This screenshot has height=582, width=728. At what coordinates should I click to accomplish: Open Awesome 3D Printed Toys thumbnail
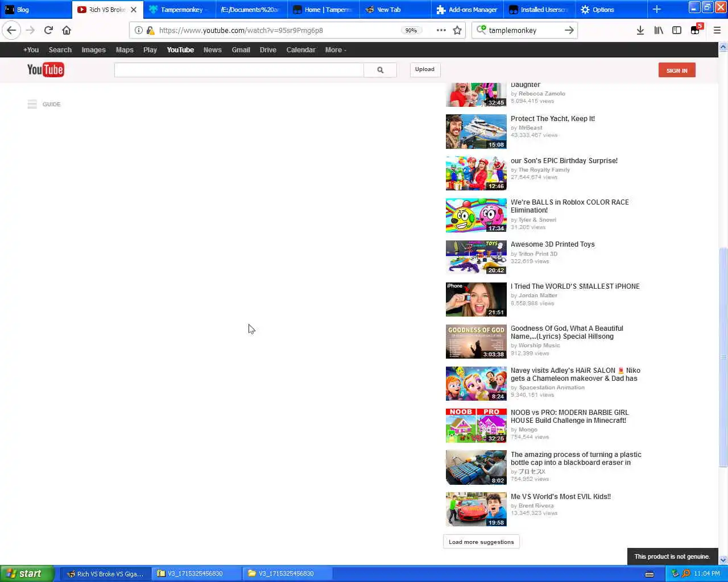point(476,257)
